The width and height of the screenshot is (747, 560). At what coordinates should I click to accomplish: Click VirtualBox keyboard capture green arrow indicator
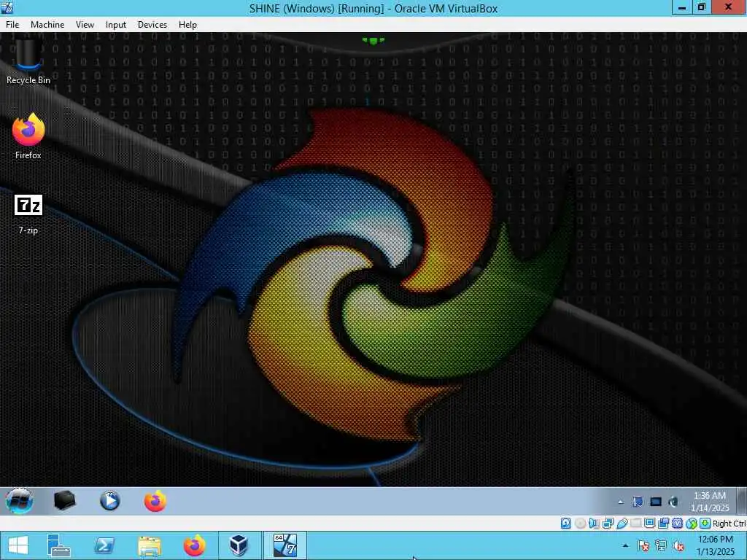(x=705, y=524)
